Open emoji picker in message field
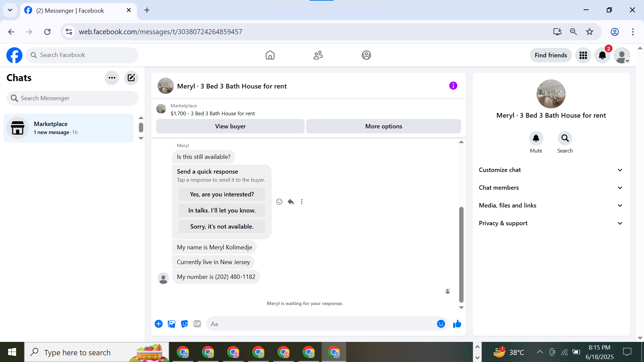The width and height of the screenshot is (644, 362). (441, 324)
